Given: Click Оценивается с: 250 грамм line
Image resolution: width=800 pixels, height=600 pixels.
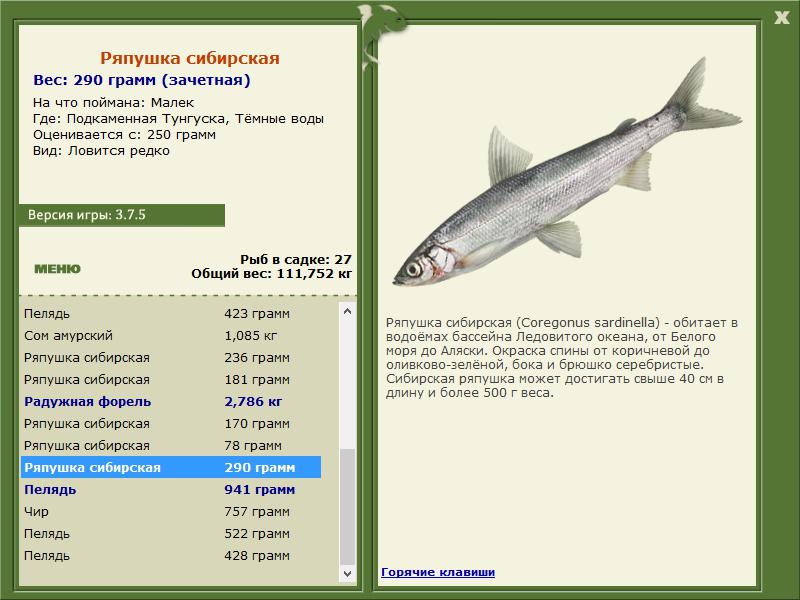Looking at the screenshot, I should coord(124,135).
